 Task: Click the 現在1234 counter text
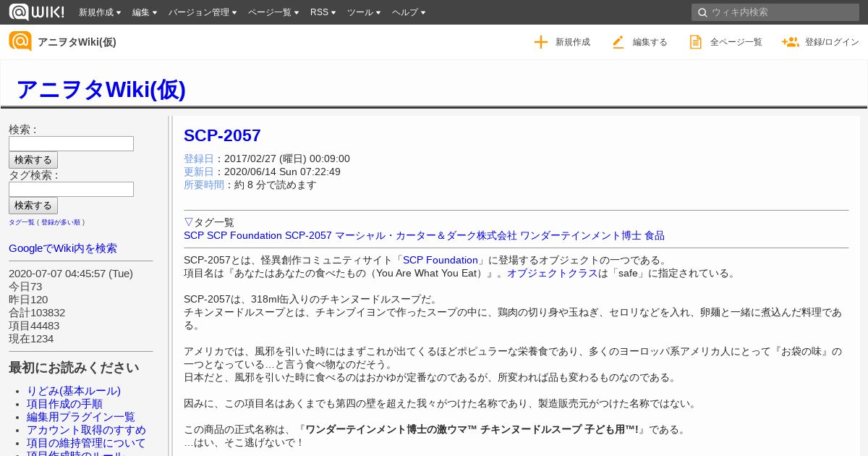click(x=31, y=339)
